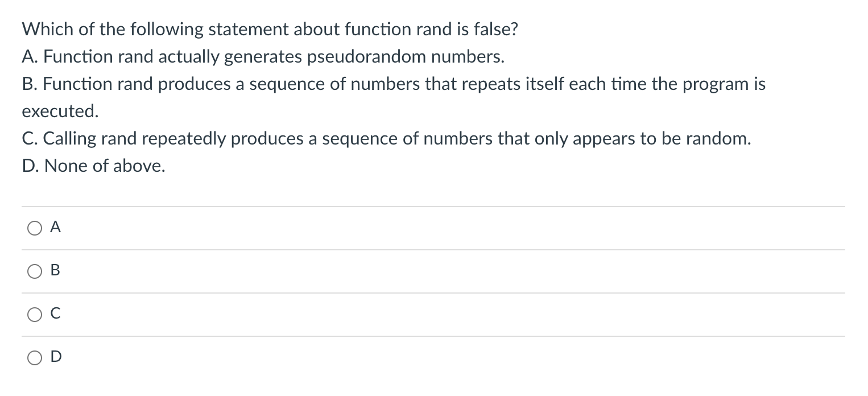Click the letter C answer label

point(55,314)
